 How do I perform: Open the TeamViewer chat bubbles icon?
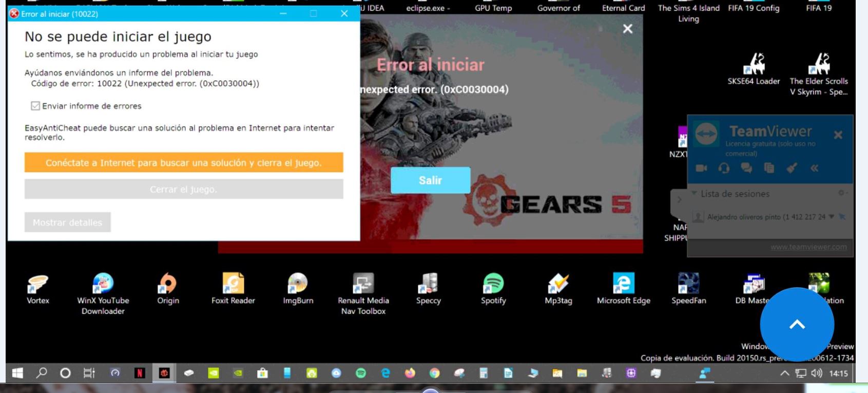[746, 168]
